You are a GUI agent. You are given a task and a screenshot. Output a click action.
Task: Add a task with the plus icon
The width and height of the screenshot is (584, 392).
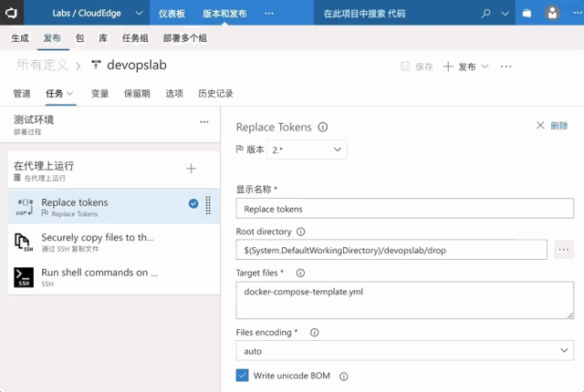(x=191, y=169)
